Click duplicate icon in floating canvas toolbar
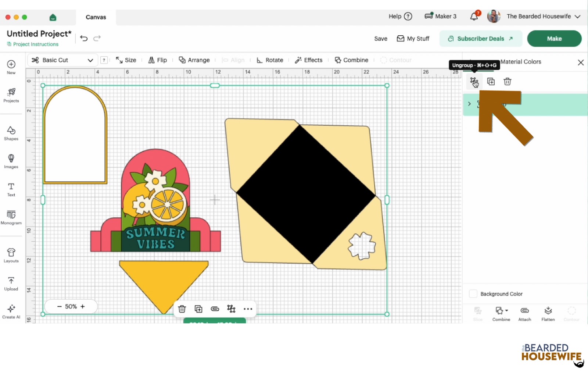This screenshot has width=588, height=374. (x=198, y=309)
